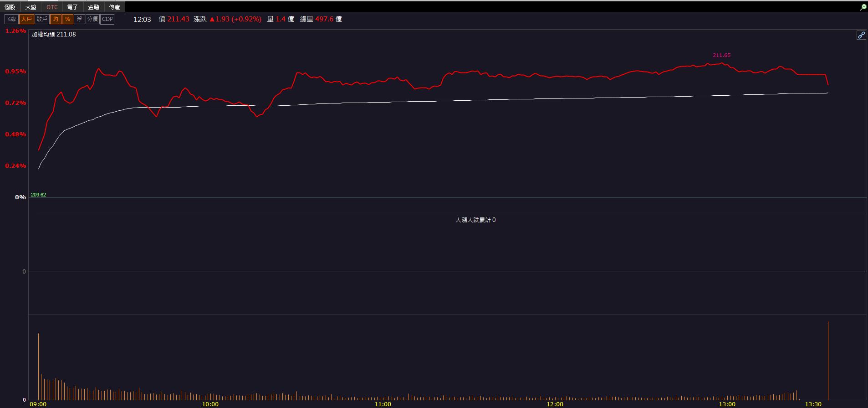Click the 大漲大跌累計 0 label
Screen dimensions: 868x408
[x=475, y=220]
